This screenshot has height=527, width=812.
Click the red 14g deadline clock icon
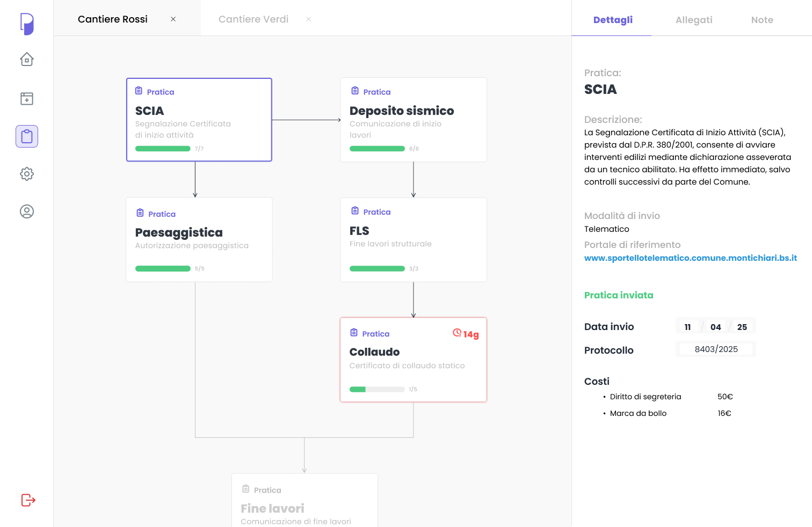[x=457, y=333]
